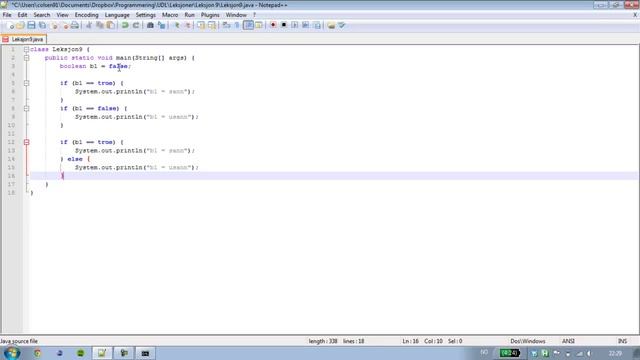Start macro recording with the red dot

(x=273, y=25)
